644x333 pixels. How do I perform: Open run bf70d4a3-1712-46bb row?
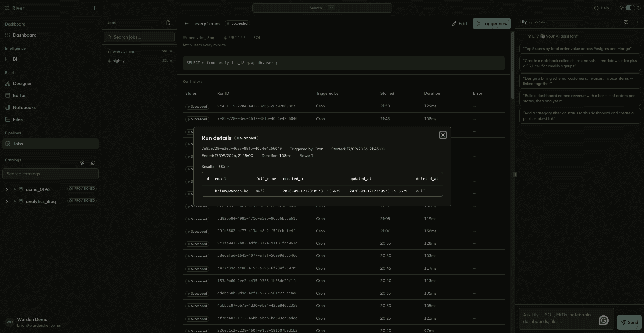tap(343, 318)
